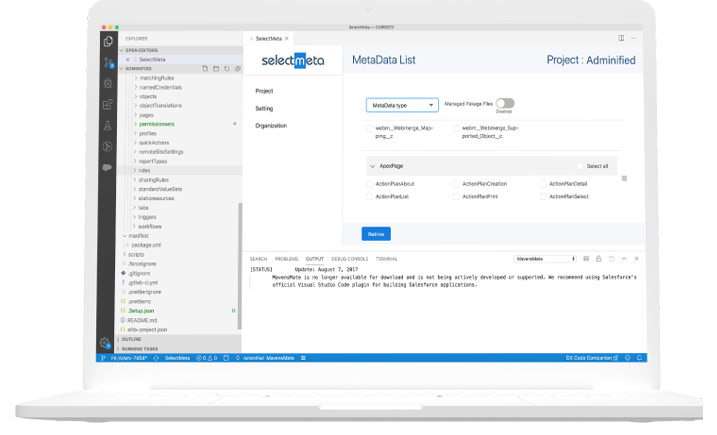Open the Explorer view in activity bar

click(108, 41)
